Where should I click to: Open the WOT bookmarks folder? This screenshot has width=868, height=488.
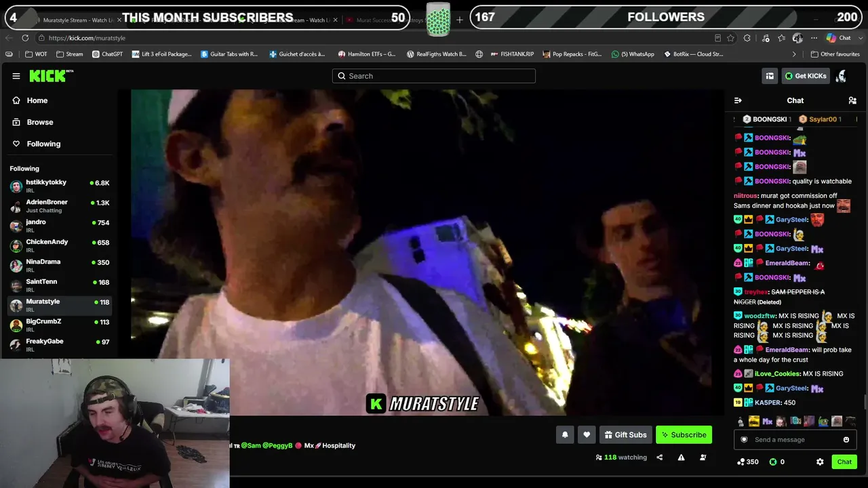click(37, 54)
